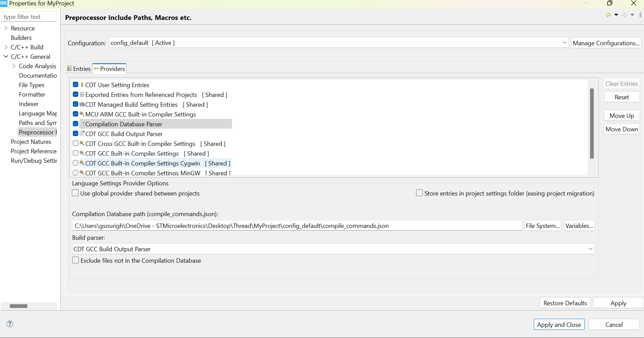
Task: Click the back navigation arrow icon
Action: (608, 15)
